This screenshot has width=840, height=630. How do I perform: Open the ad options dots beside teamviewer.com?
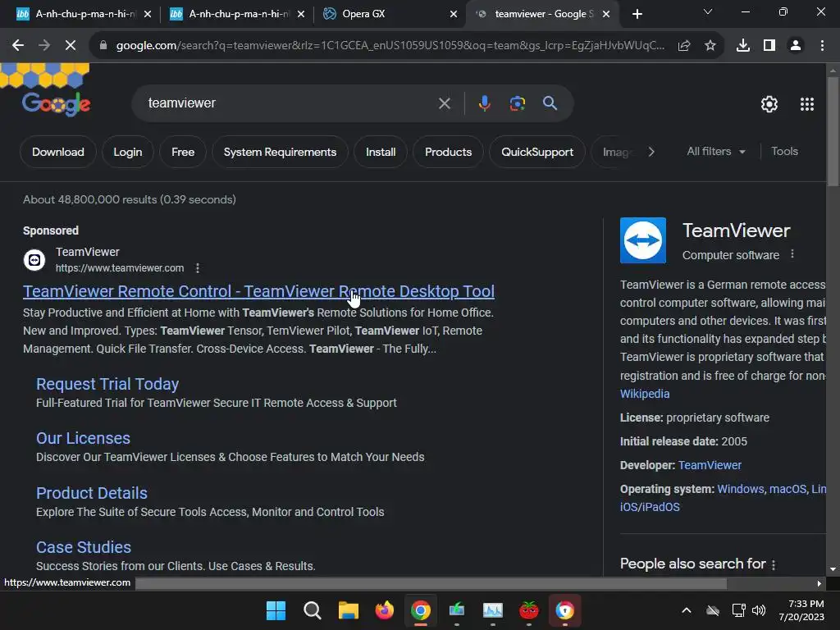198,268
